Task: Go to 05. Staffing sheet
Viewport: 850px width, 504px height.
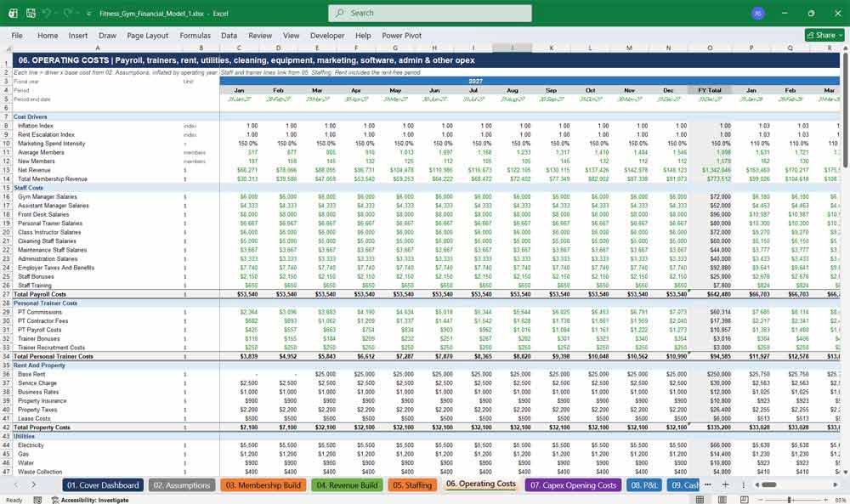Action: pyautogui.click(x=412, y=485)
